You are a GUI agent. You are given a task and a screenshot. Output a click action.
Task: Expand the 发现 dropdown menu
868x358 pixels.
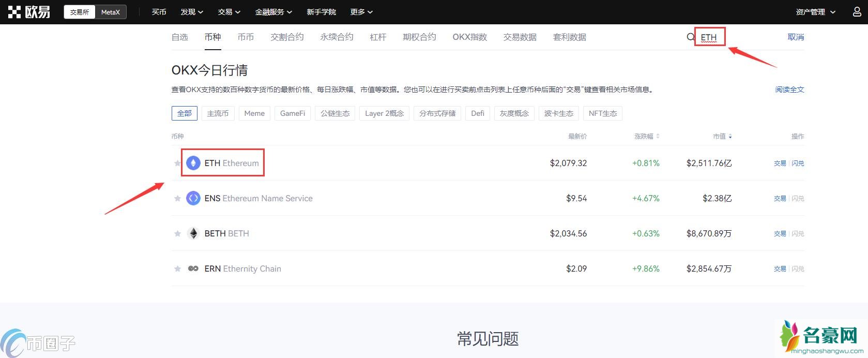pos(191,12)
